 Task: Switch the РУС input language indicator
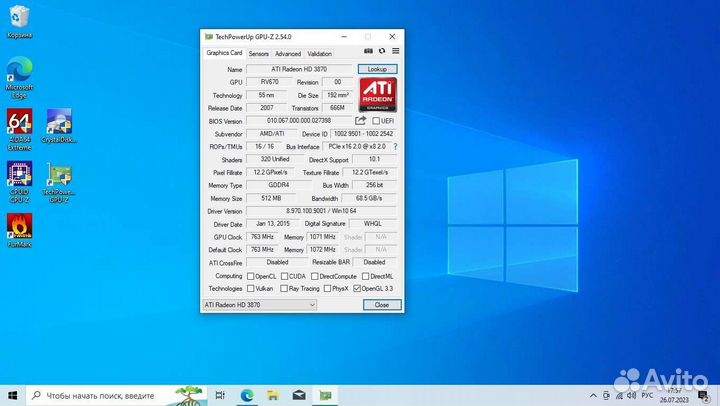tap(647, 395)
